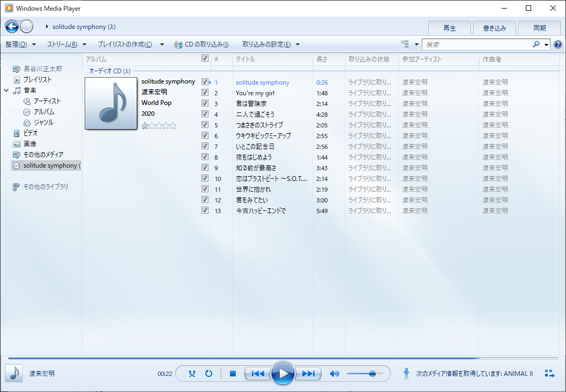Toggle the select-all tracks checkbox in header

(205, 59)
